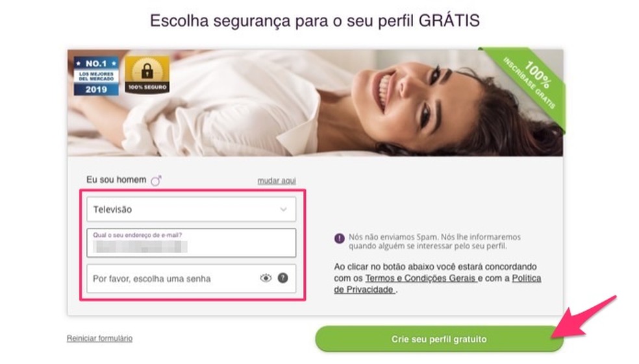
Task: Click the purple exclamation info icon
Action: tap(340, 238)
